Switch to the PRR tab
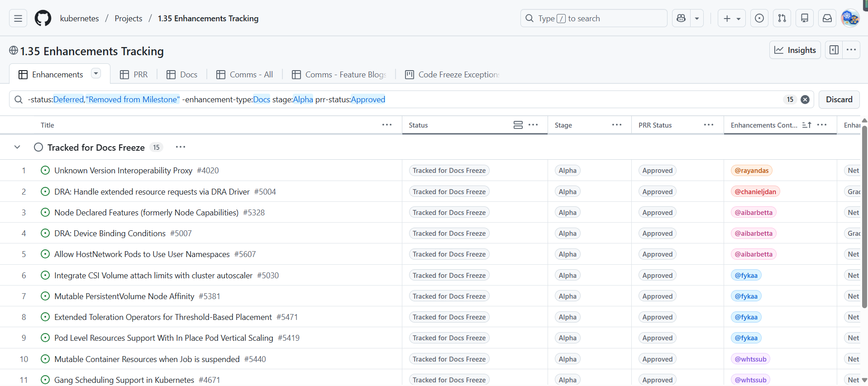Viewport: 868px width, 386px height. click(x=134, y=75)
